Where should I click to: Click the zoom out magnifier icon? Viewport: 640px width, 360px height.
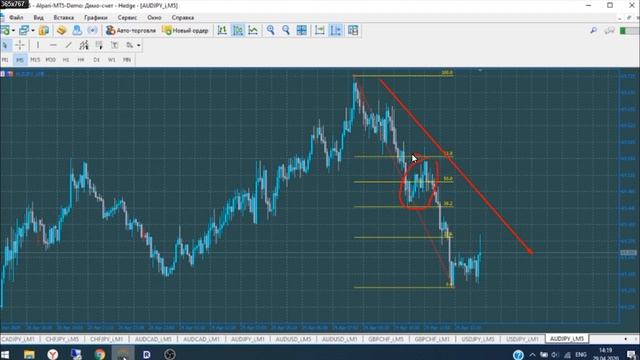click(286, 30)
